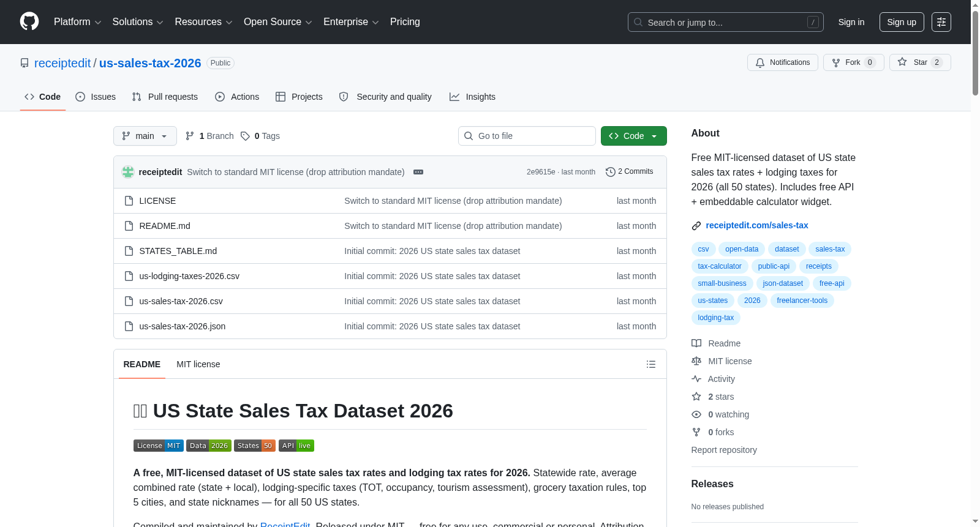
Task: Open the globe settings icon beside Sign up
Action: (x=941, y=22)
